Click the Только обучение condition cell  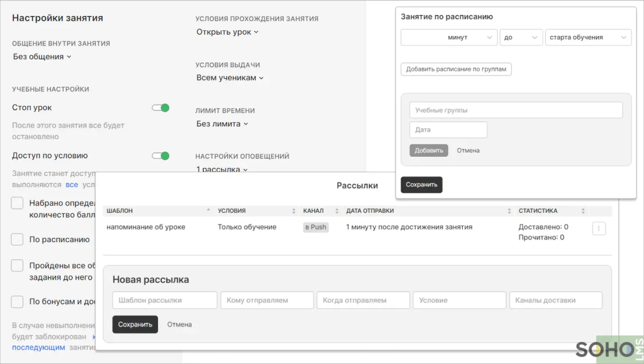coord(247,227)
